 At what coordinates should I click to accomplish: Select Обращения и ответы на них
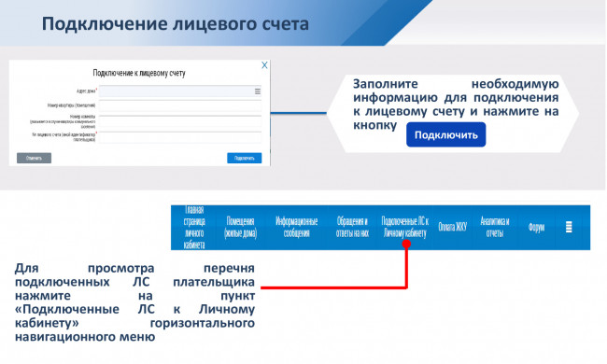[x=352, y=227]
